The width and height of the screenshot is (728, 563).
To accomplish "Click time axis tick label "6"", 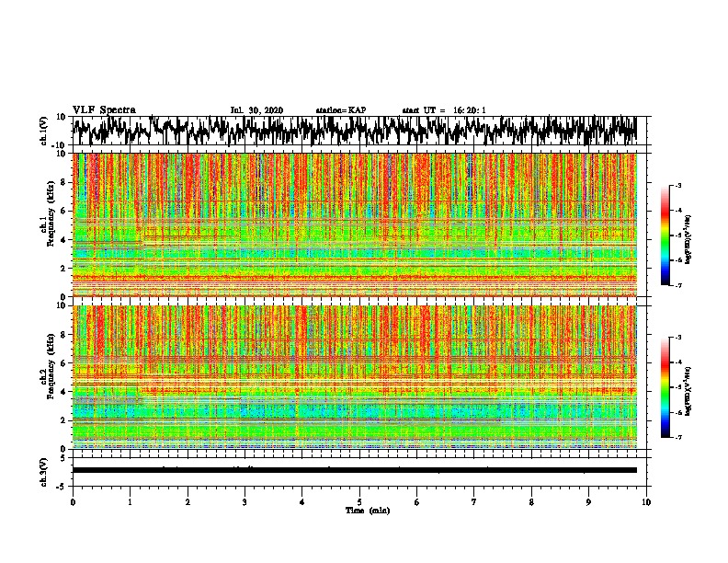I will pos(417,502).
